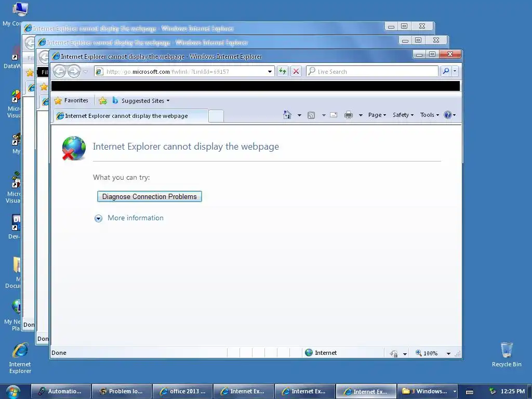This screenshot has width=532, height=399.
Task: Minimize the rearmost Internet Explorer window
Action: (x=391, y=26)
